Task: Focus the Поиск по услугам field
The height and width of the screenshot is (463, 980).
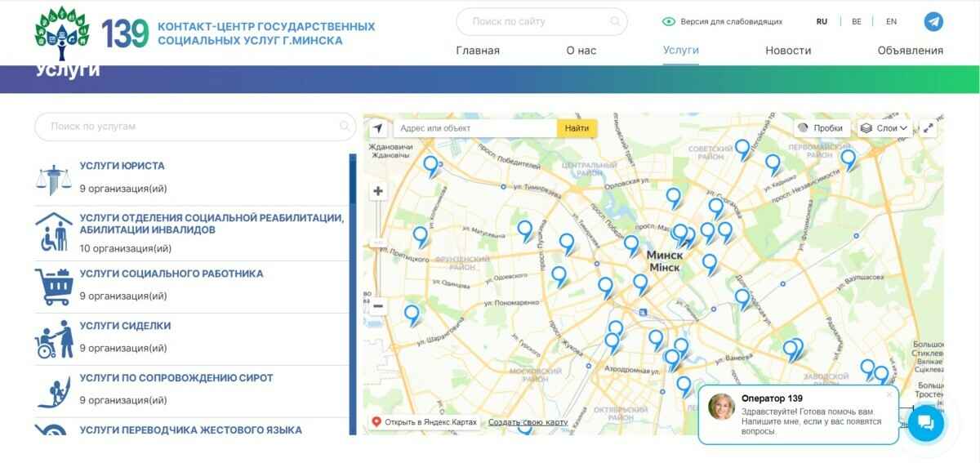Action: pyautogui.click(x=195, y=127)
